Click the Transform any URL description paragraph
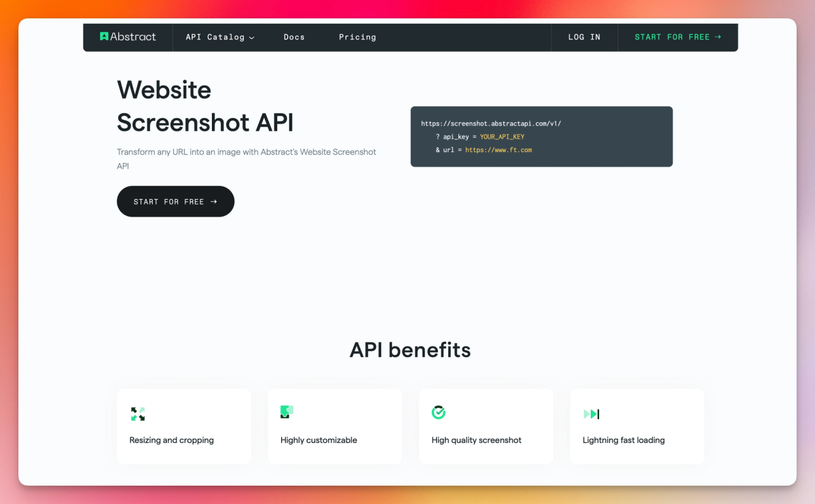815x504 pixels. (247, 159)
